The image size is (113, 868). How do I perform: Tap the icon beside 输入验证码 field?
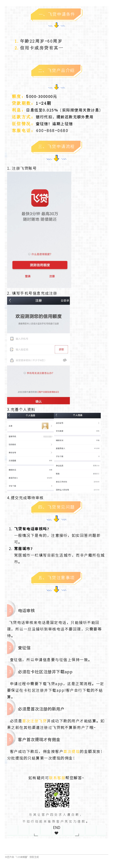(x=12, y=350)
